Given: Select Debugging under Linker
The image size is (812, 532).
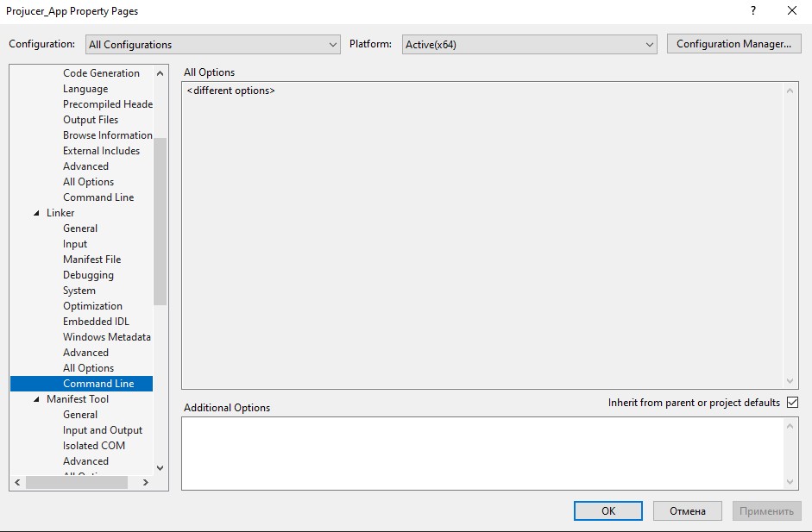Looking at the screenshot, I should click(89, 275).
